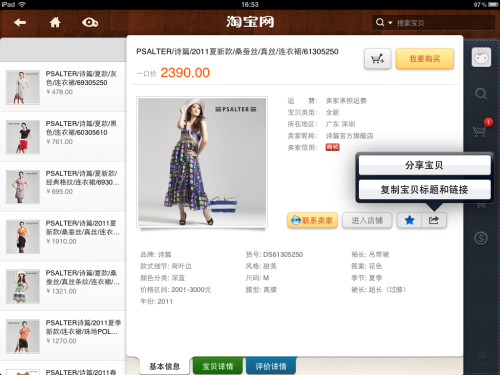Click the 联系卖家 contact seller button
500x375 pixels.
[x=312, y=221]
